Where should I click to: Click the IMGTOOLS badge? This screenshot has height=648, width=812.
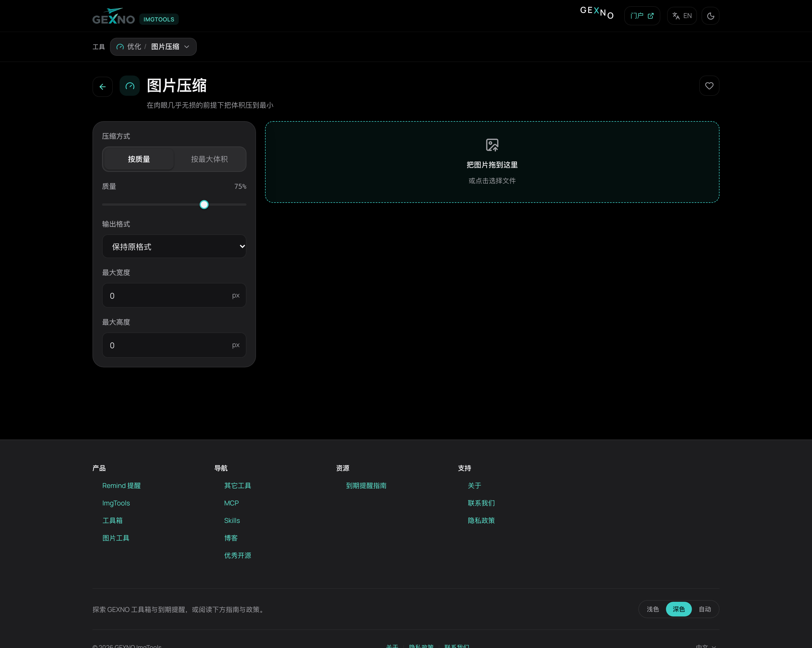[x=158, y=19]
